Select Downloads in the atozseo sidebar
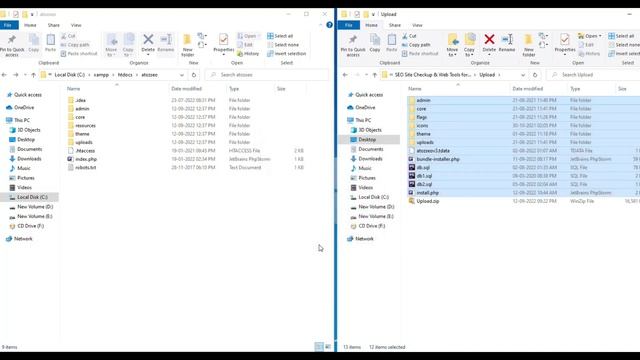Image resolution: width=640 pixels, height=360 pixels. [29, 159]
